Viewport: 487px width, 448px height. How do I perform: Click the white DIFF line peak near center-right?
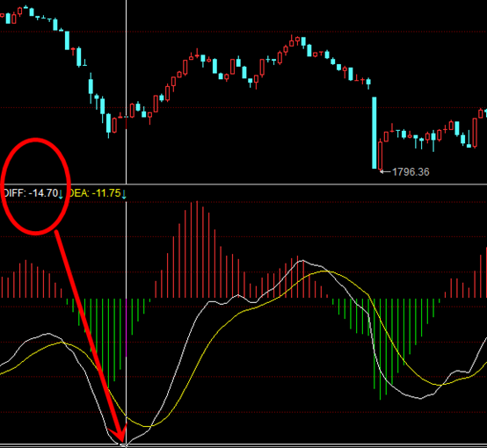tap(302, 261)
